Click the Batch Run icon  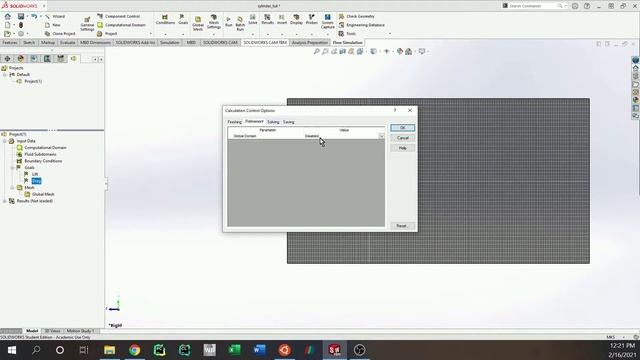point(240,23)
